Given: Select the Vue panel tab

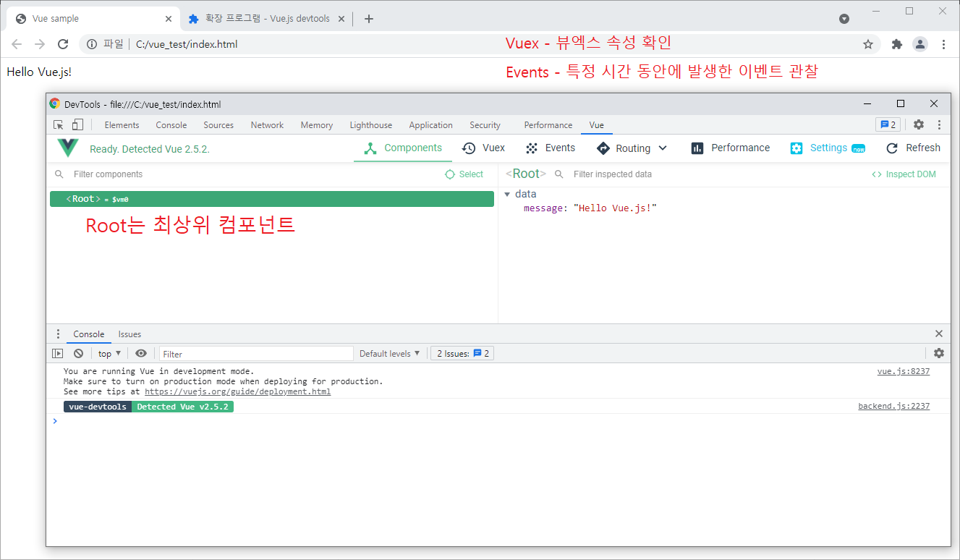Looking at the screenshot, I should click(x=597, y=125).
